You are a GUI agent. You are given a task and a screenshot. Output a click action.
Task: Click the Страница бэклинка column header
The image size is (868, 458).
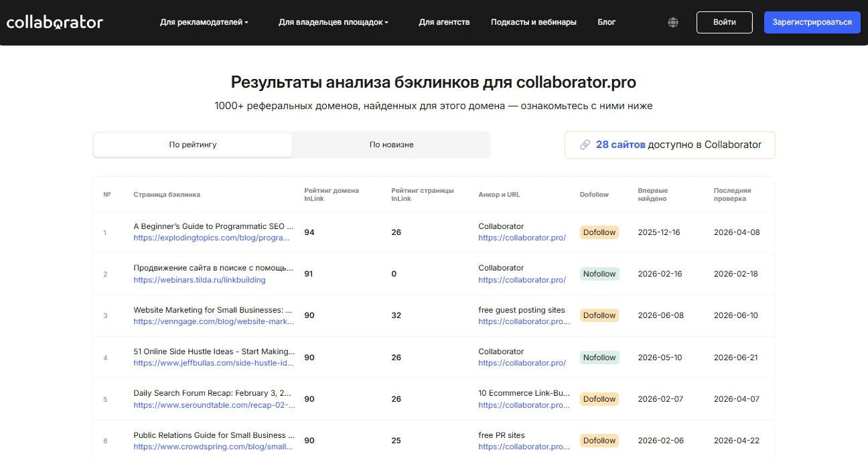pos(167,195)
